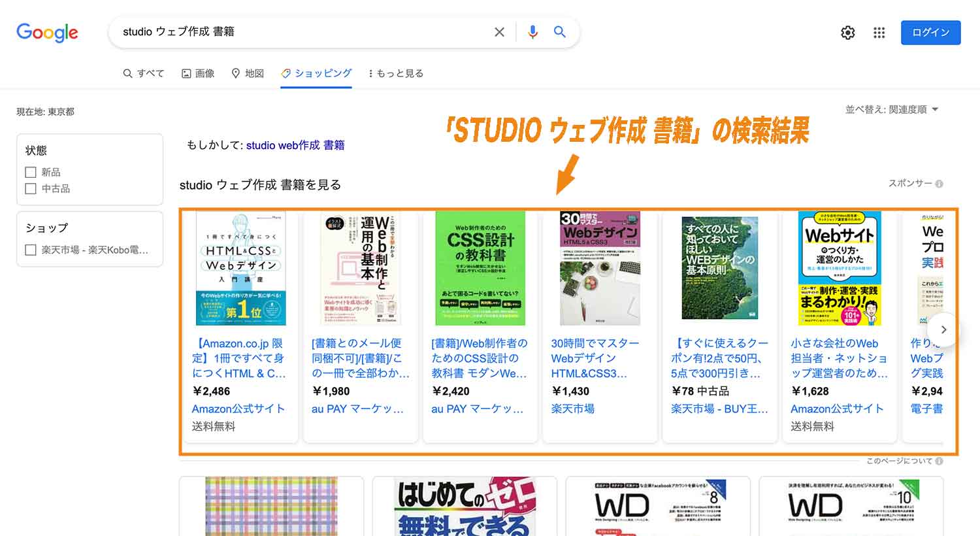Check the 中古品 condition checkbox

click(x=31, y=189)
